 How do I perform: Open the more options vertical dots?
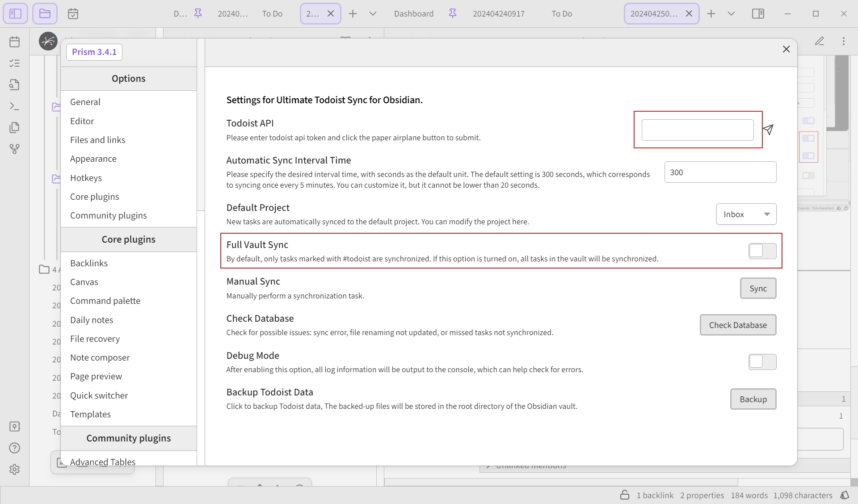[x=844, y=41]
